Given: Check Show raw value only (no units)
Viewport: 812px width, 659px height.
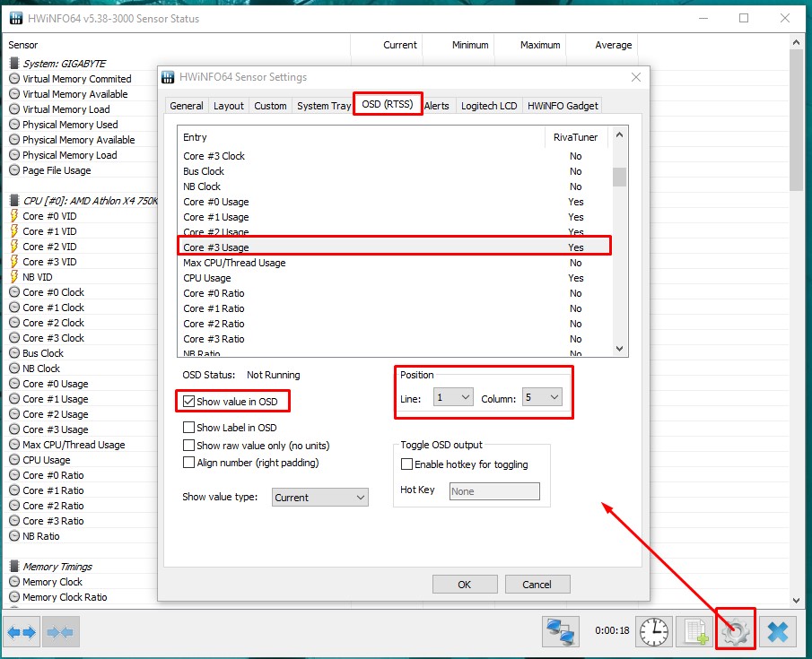Looking at the screenshot, I should [189, 446].
